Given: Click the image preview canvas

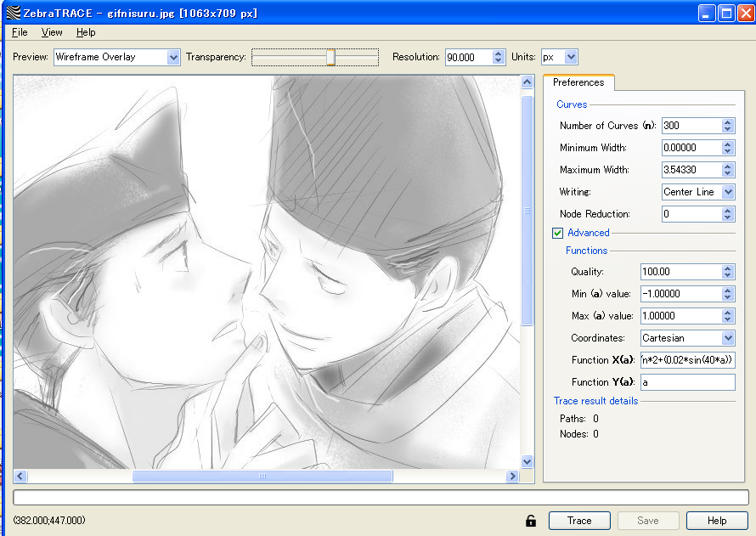Looking at the screenshot, I should pyautogui.click(x=267, y=272).
